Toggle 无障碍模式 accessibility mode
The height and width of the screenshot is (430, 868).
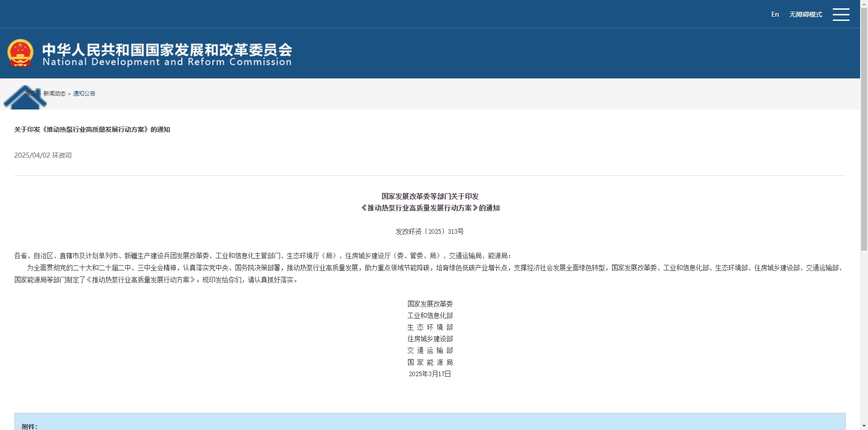coord(805,14)
